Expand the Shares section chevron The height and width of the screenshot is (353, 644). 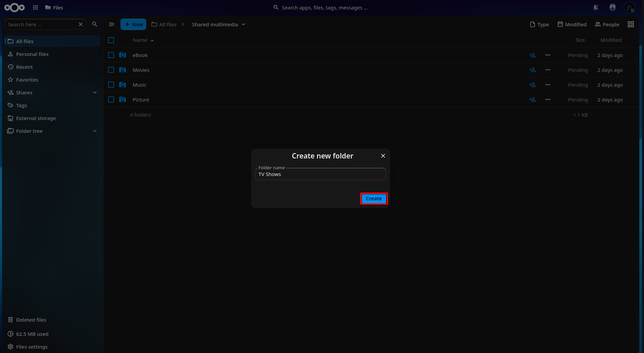95,92
